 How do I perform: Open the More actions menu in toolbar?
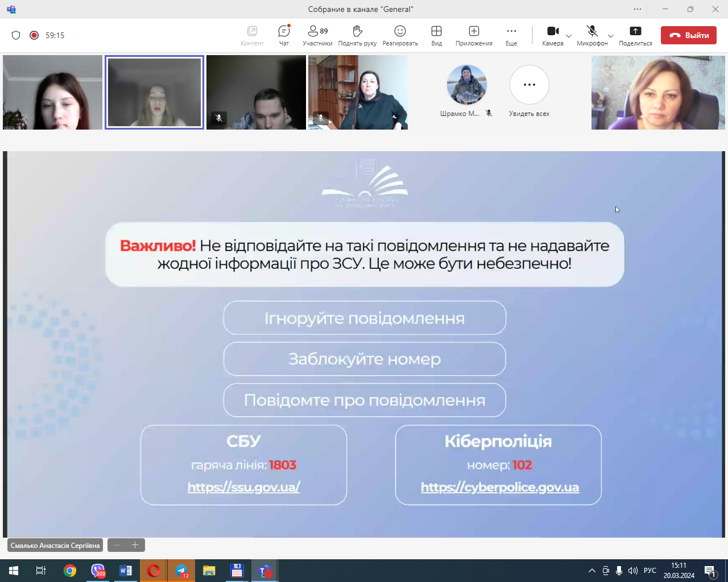coord(511,35)
